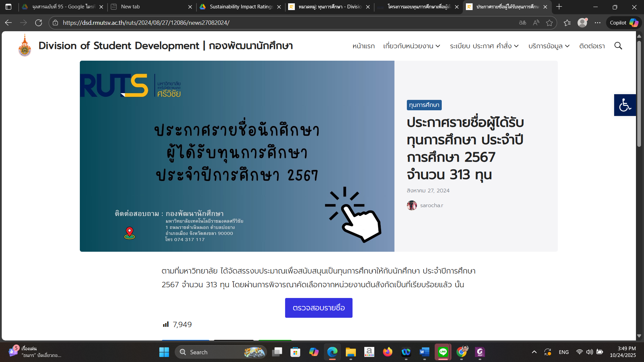The width and height of the screenshot is (644, 362).
Task: Open the ทุนการศึกษา category tag
Action: pos(424,105)
